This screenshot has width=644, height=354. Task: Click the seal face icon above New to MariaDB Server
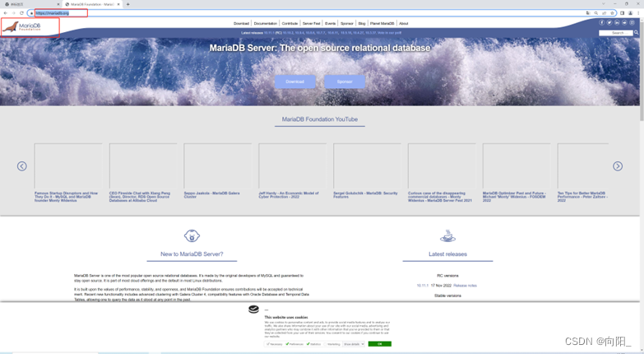pyautogui.click(x=192, y=236)
